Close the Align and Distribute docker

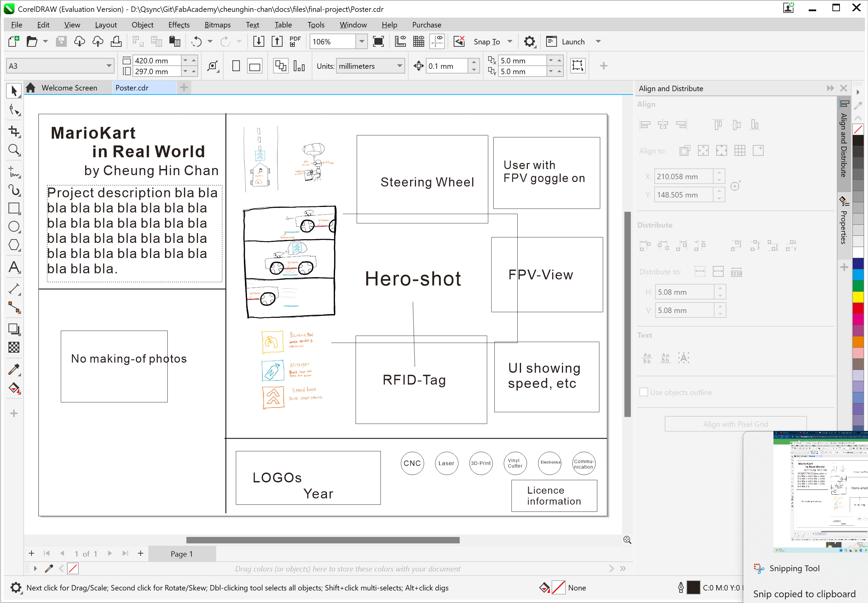pos(844,88)
